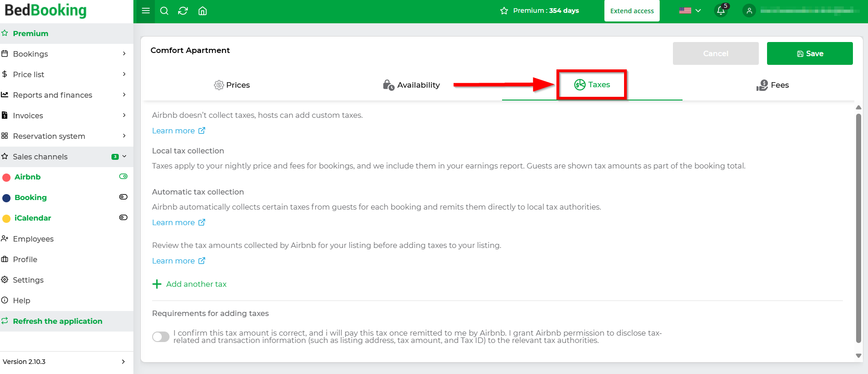868x374 pixels.
Task: Click the iCalendar yellow circle icon
Action: 6,218
